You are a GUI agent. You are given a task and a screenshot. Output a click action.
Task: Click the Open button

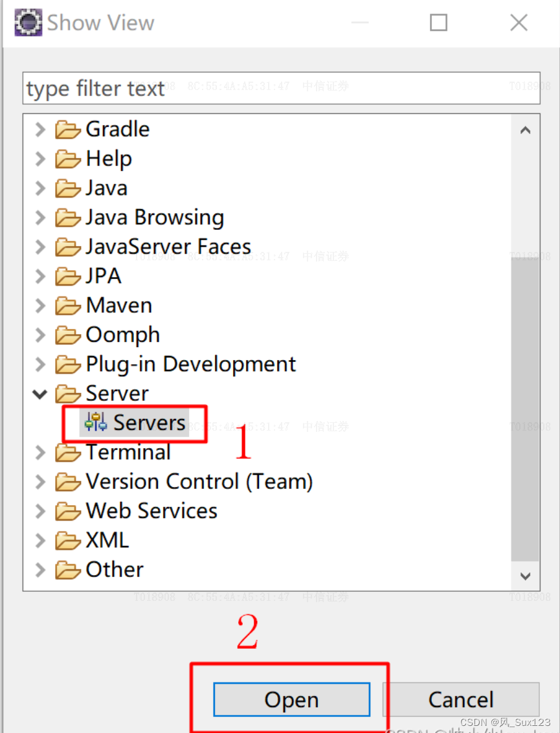(x=292, y=699)
